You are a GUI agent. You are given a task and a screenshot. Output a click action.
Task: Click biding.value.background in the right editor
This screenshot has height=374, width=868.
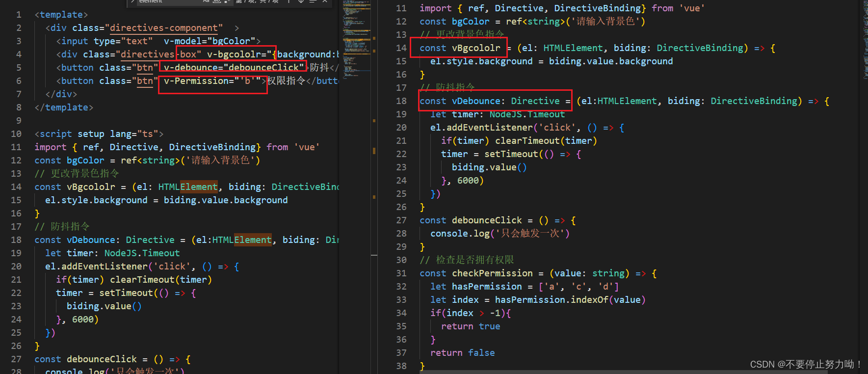pos(611,61)
